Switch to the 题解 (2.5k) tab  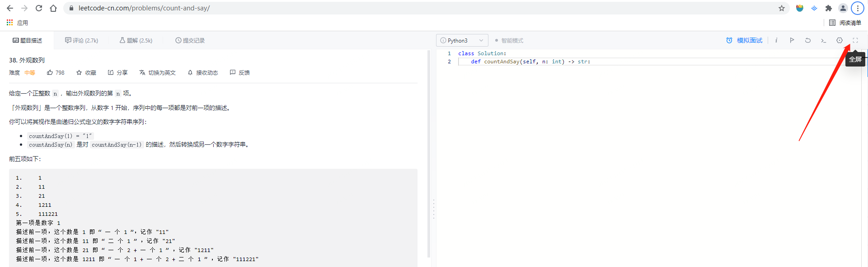[136, 40]
